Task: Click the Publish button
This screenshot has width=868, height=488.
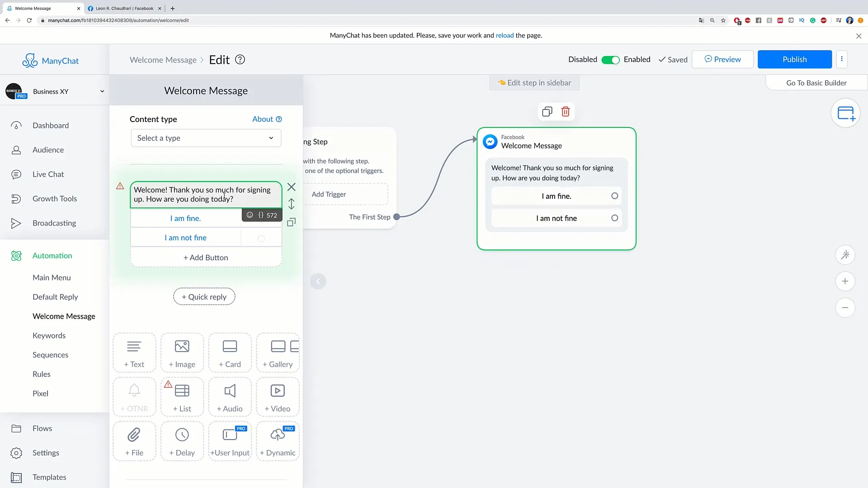Action: point(795,59)
